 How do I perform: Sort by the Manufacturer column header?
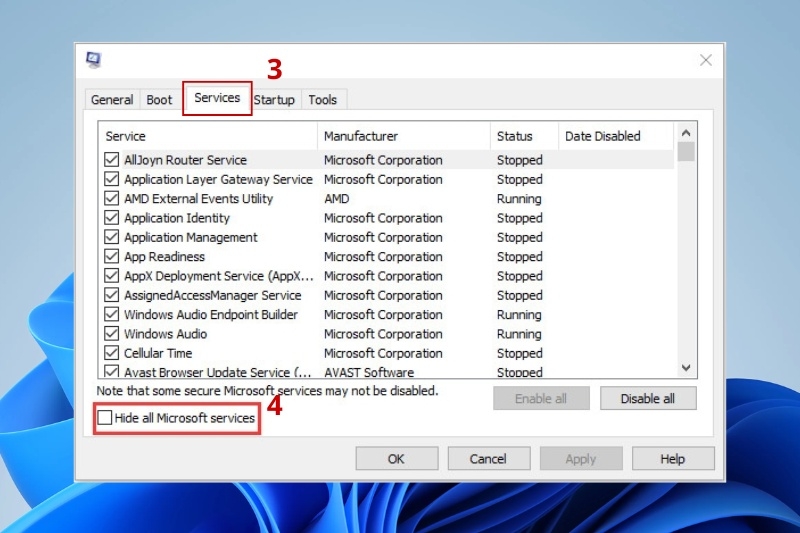pos(404,136)
